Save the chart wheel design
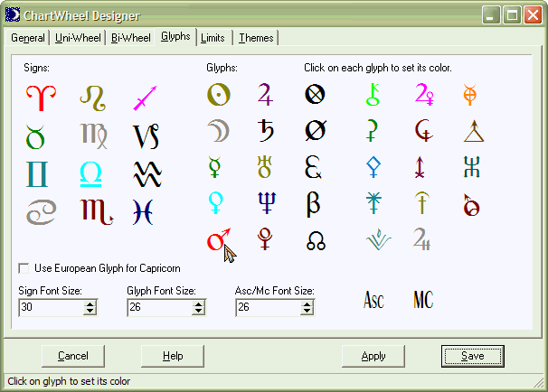This screenshot has height=392, width=548. [473, 356]
